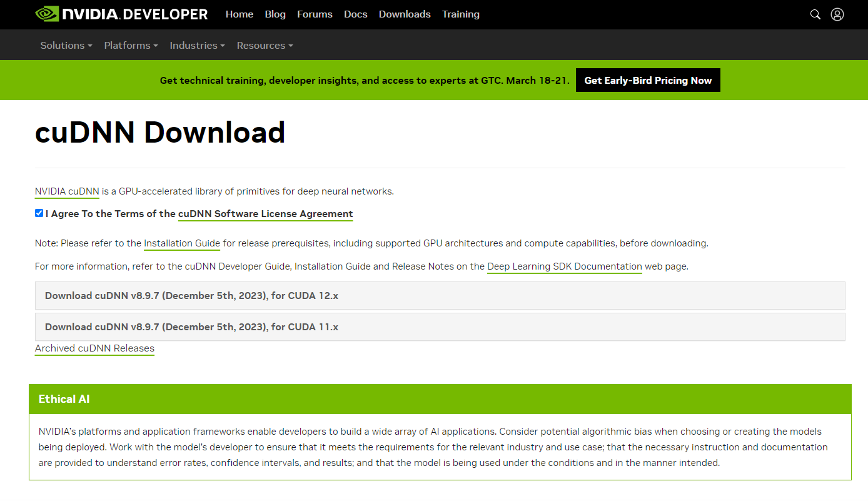The height and width of the screenshot is (501, 868).
Task: Open the NVIDIA cuDNN link
Action: coord(67,191)
